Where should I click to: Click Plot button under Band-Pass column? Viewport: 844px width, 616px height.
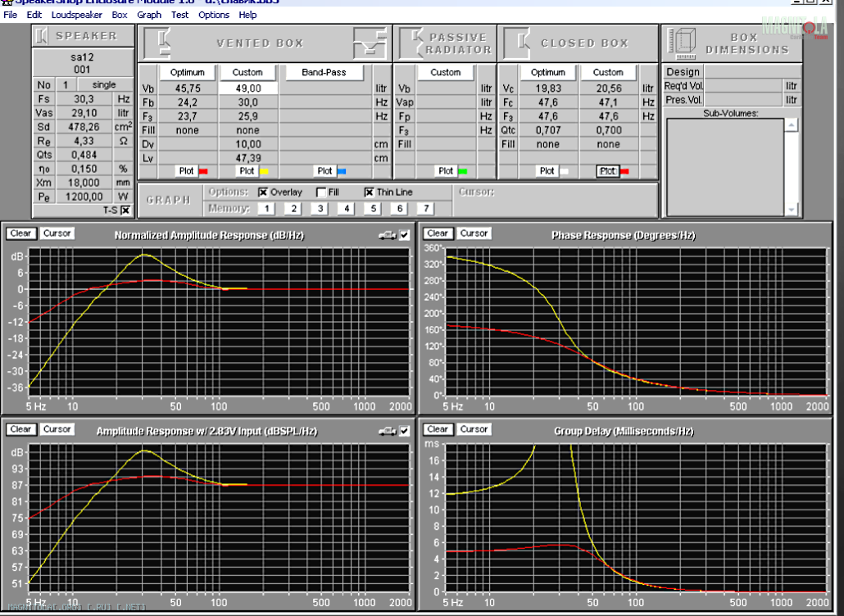pyautogui.click(x=324, y=171)
